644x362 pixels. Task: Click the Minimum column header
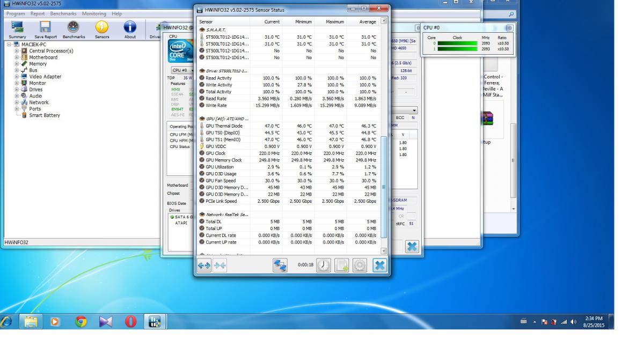pyautogui.click(x=298, y=22)
